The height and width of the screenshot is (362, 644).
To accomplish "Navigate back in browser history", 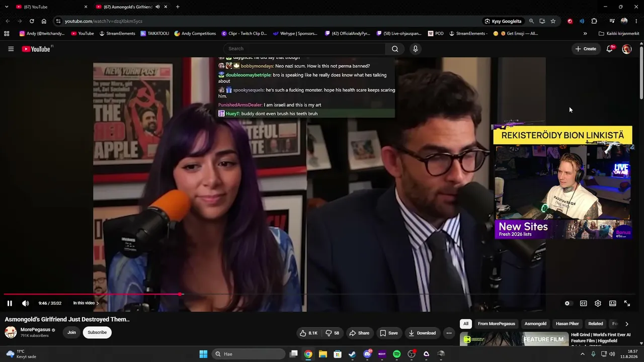I will pos(8,21).
